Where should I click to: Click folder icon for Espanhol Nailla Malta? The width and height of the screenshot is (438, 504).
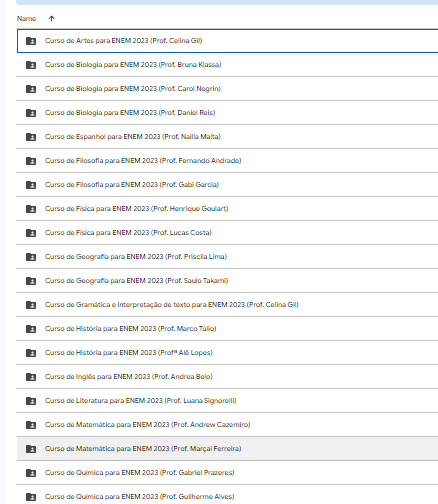pyautogui.click(x=31, y=137)
